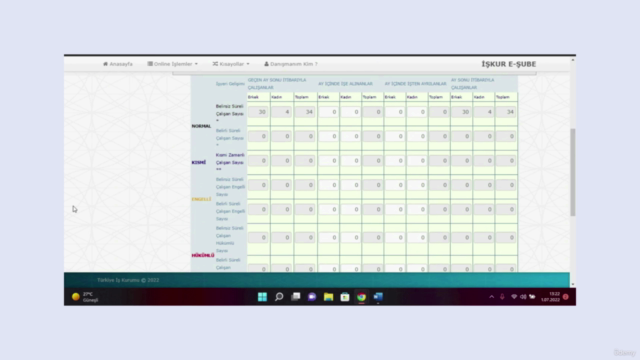The height and width of the screenshot is (360, 640).
Task: Click hired Erkek field in Belirli Süreli row
Action: coord(328,136)
